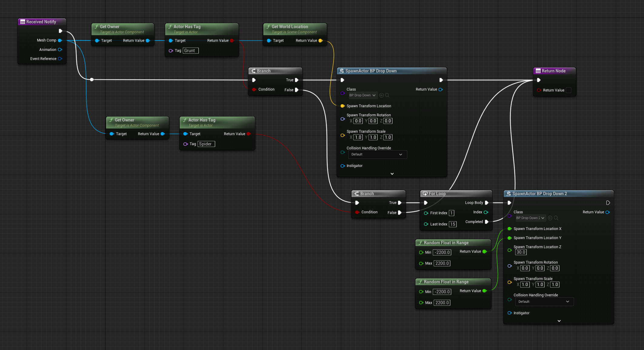Click the SpawnActor BP Drop Down 2 header icon
This screenshot has width=644, height=350.
tap(509, 194)
